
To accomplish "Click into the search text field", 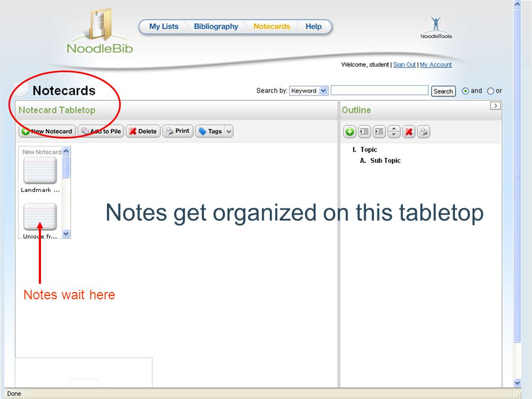I will [380, 90].
